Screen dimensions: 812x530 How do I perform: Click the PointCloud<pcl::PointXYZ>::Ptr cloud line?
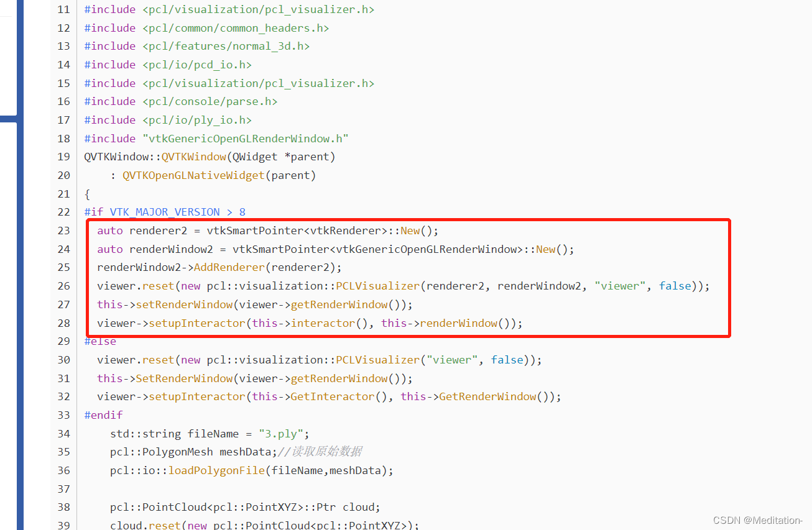pyautogui.click(x=245, y=507)
